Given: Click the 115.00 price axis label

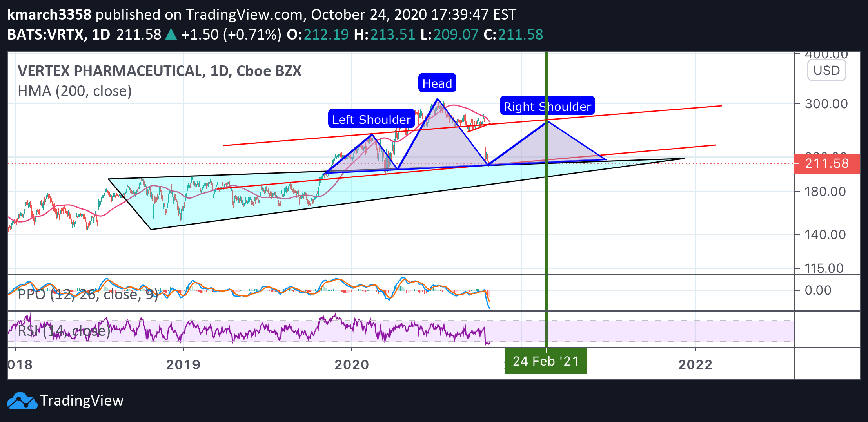Looking at the screenshot, I should (824, 268).
